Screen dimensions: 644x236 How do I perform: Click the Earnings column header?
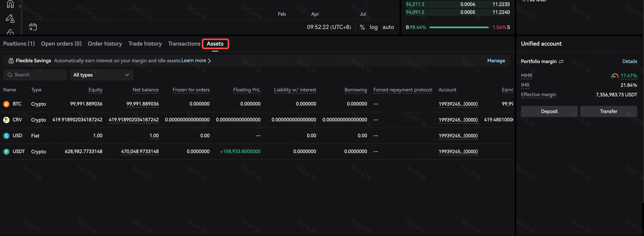507,90
